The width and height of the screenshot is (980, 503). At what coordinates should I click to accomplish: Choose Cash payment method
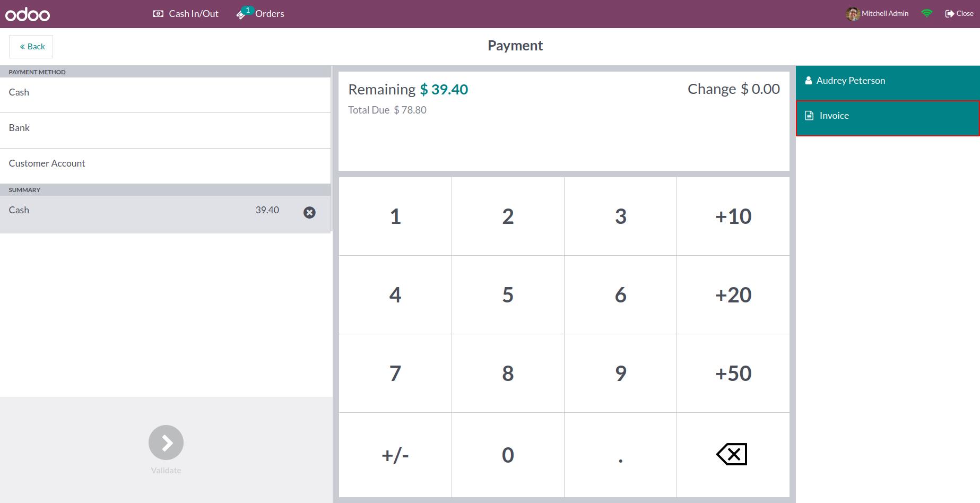point(164,93)
